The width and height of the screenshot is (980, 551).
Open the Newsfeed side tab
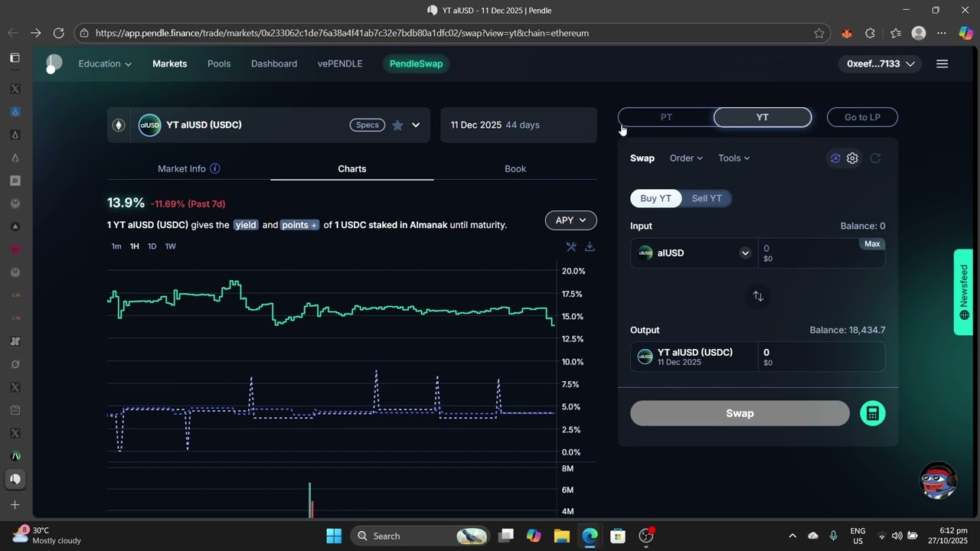point(963,292)
